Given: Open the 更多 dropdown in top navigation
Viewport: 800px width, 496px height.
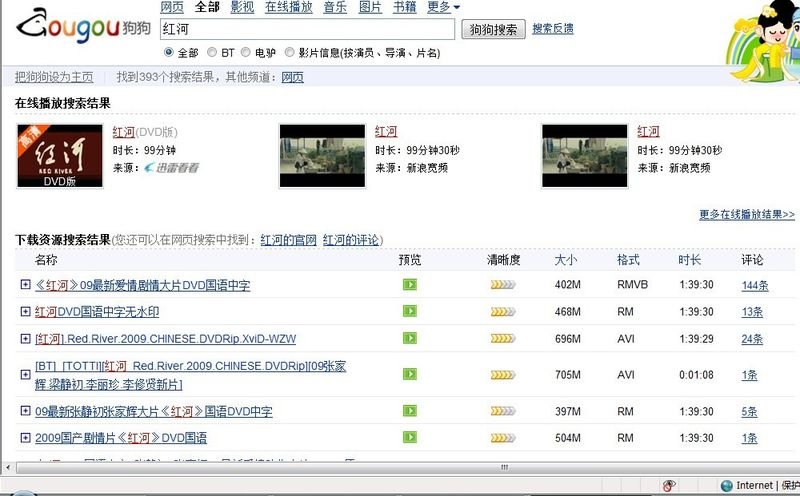Looking at the screenshot, I should pos(443,7).
